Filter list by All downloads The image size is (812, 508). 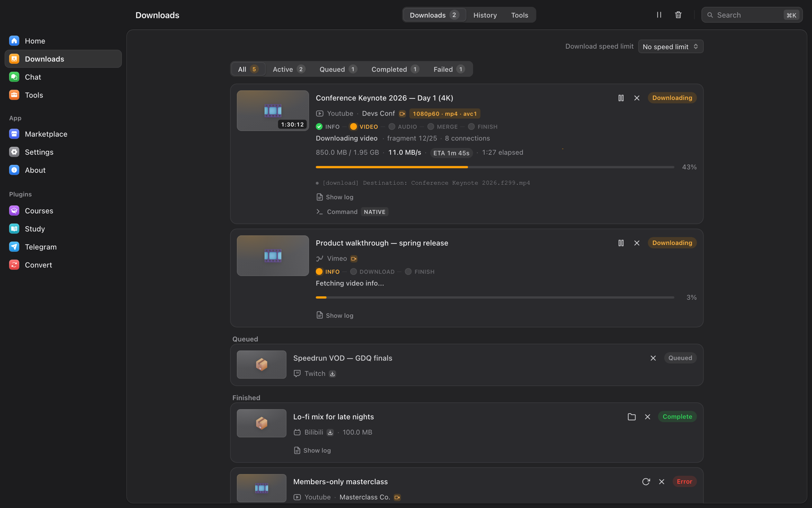248,69
